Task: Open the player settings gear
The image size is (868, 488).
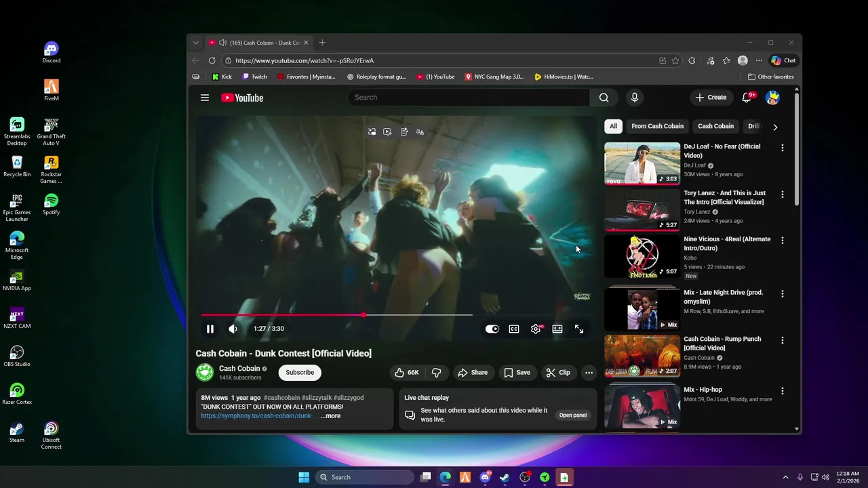Action: pos(536,329)
